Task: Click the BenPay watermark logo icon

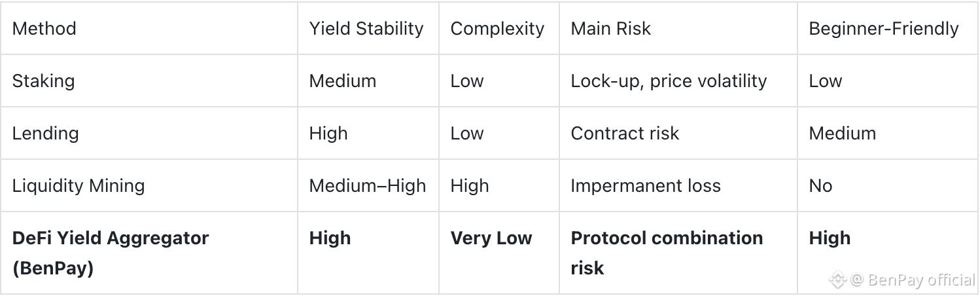Action: tap(837, 280)
